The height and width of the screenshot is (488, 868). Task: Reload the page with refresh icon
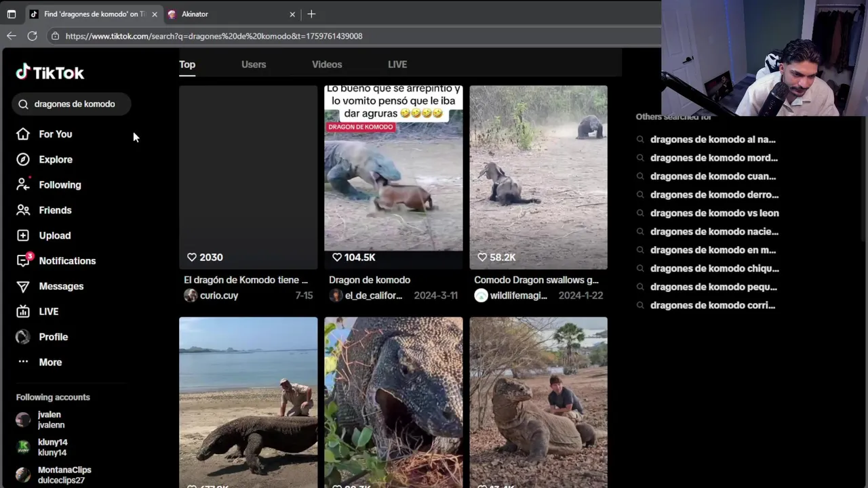coord(32,36)
